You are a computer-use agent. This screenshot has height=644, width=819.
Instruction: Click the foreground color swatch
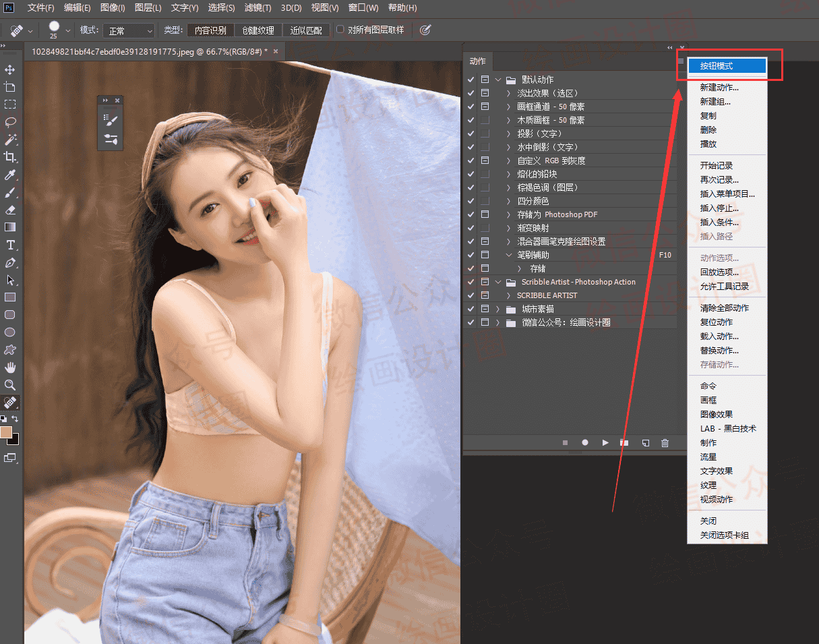point(6,432)
